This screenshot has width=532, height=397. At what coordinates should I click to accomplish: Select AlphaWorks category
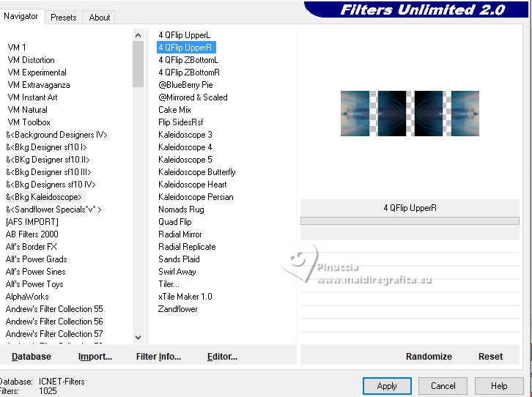27,297
